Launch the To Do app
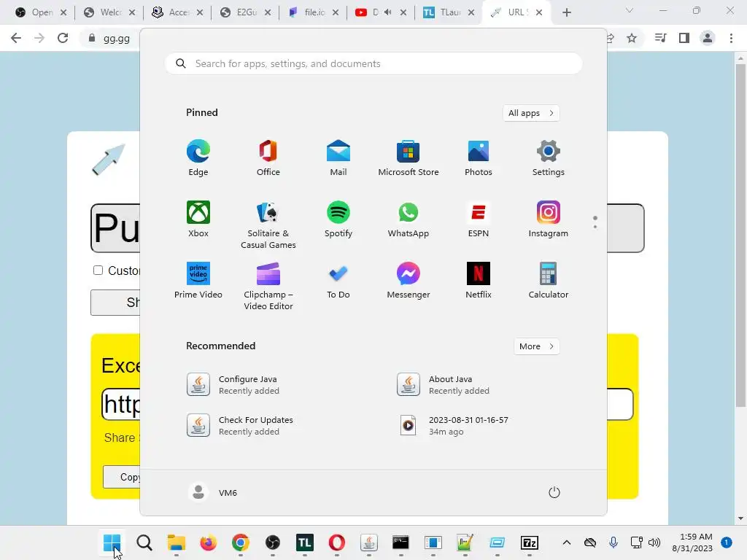747x560 pixels. pos(338,281)
